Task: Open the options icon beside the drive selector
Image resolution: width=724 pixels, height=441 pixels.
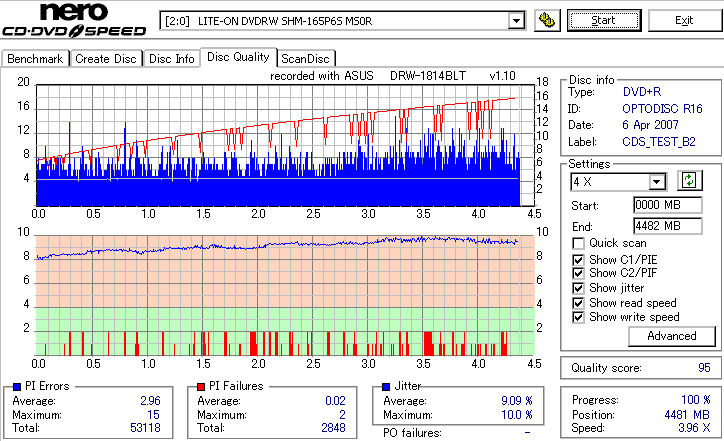Action: [547, 21]
